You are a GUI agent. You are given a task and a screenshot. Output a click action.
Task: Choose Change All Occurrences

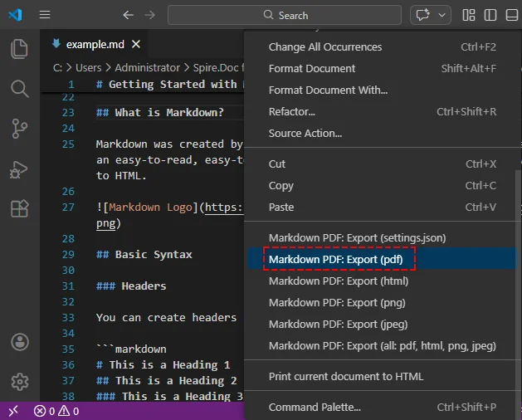[383, 47]
